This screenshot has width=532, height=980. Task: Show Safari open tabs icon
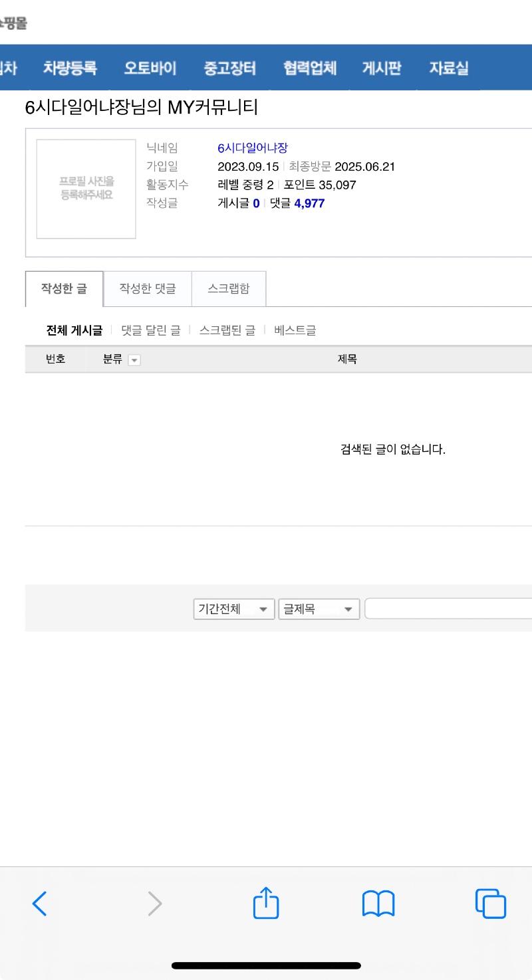tap(491, 904)
